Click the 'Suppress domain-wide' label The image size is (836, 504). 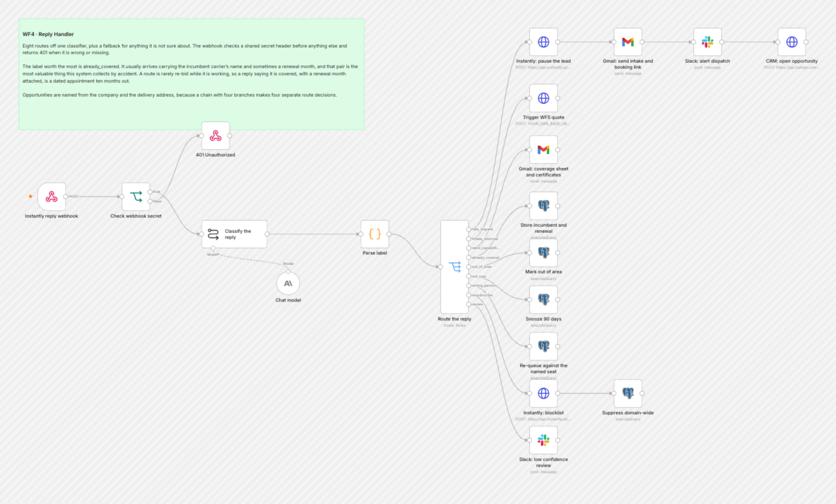click(628, 413)
